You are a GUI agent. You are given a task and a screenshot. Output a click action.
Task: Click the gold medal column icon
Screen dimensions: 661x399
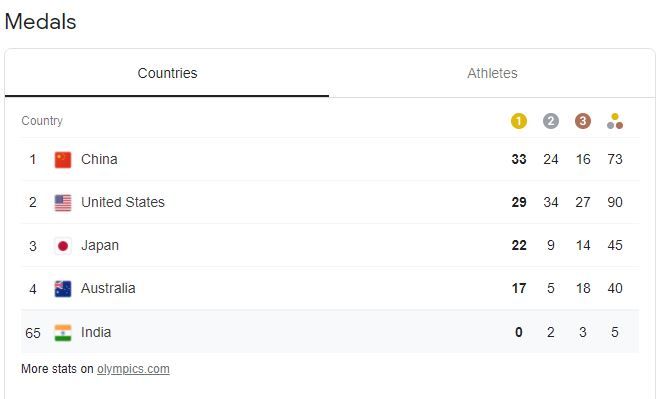(519, 121)
